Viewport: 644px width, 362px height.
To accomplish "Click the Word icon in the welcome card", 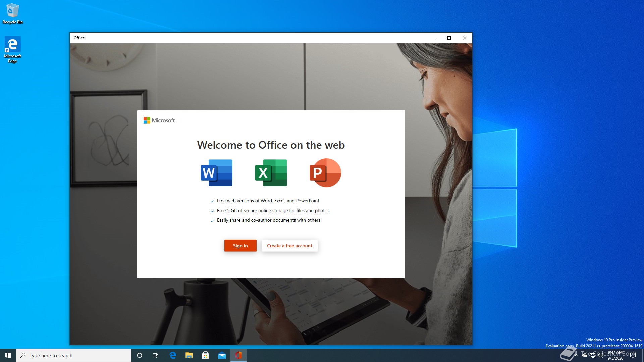I will click(x=216, y=173).
